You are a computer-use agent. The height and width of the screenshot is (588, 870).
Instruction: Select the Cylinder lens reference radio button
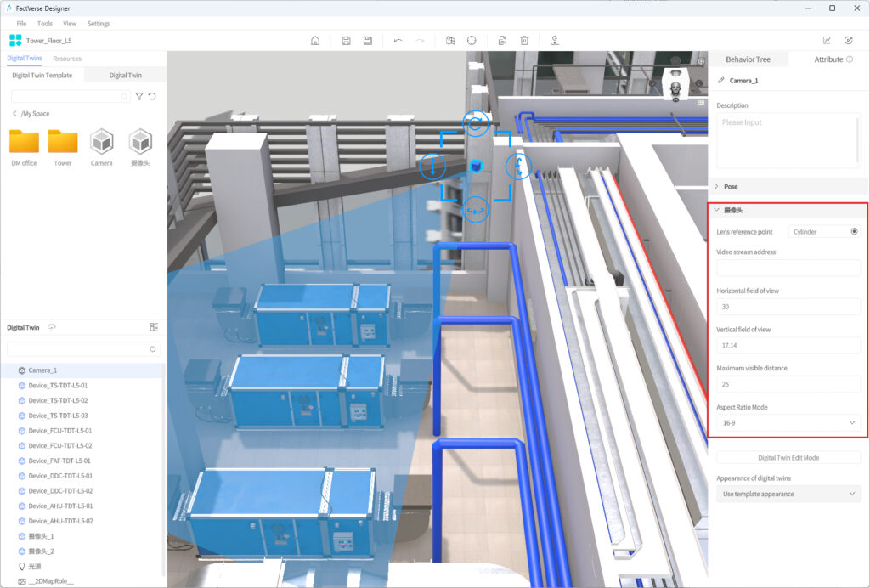(x=854, y=231)
